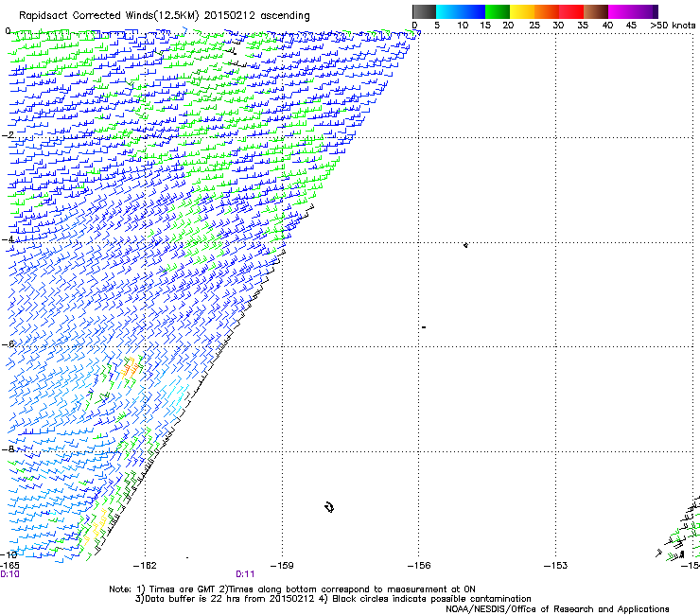The height and width of the screenshot is (615, 700).
Task: Click the '-6' latitude axis label
Action: (8, 343)
